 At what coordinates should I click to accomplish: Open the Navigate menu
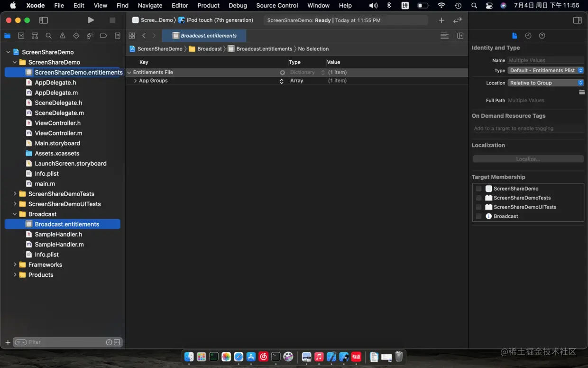150,5
